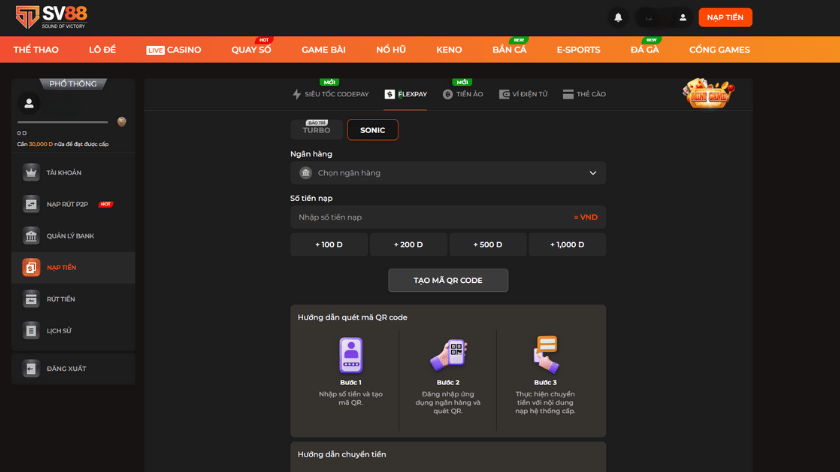Click the level medal icon in sidebar
Viewport: 840px width, 472px height.
(x=122, y=122)
